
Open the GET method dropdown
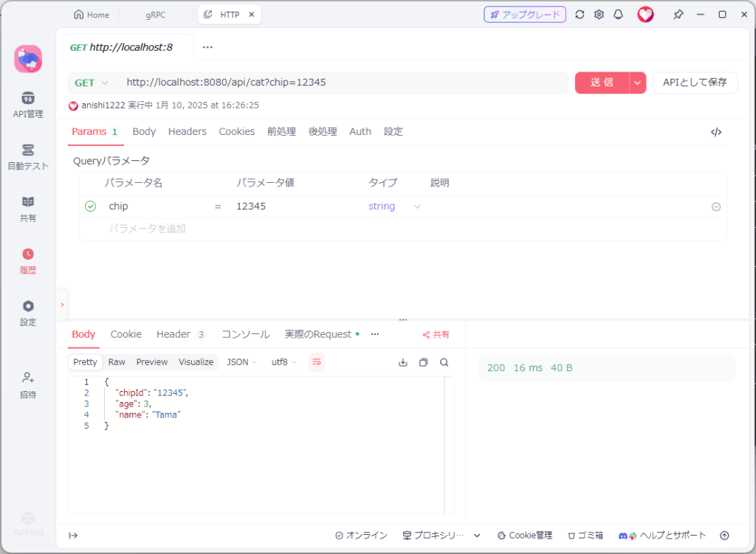92,83
